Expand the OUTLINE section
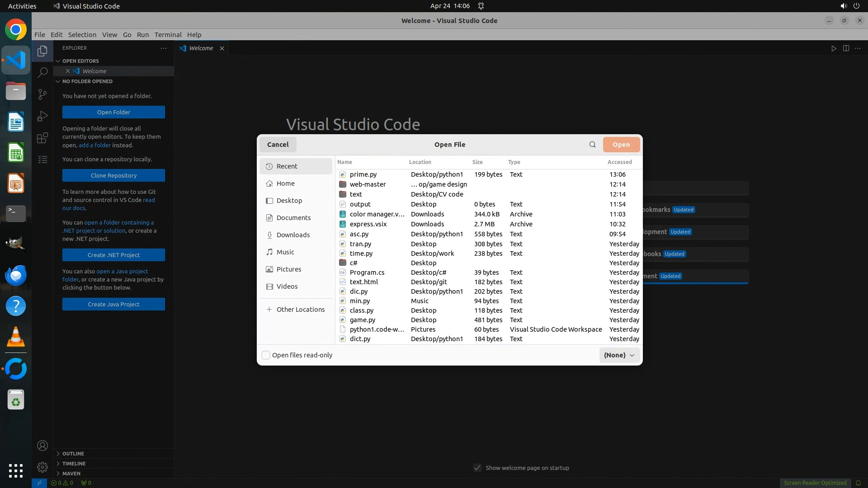868x488 pixels. 73,454
